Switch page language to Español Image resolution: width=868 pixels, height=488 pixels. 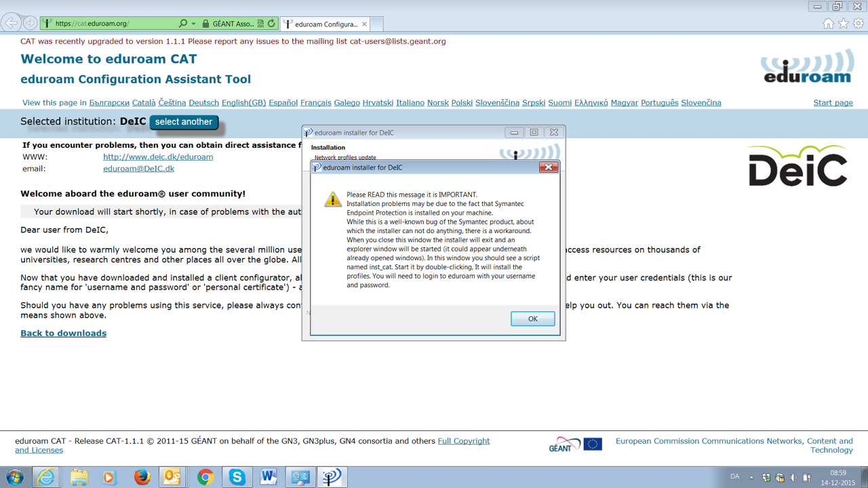(283, 103)
